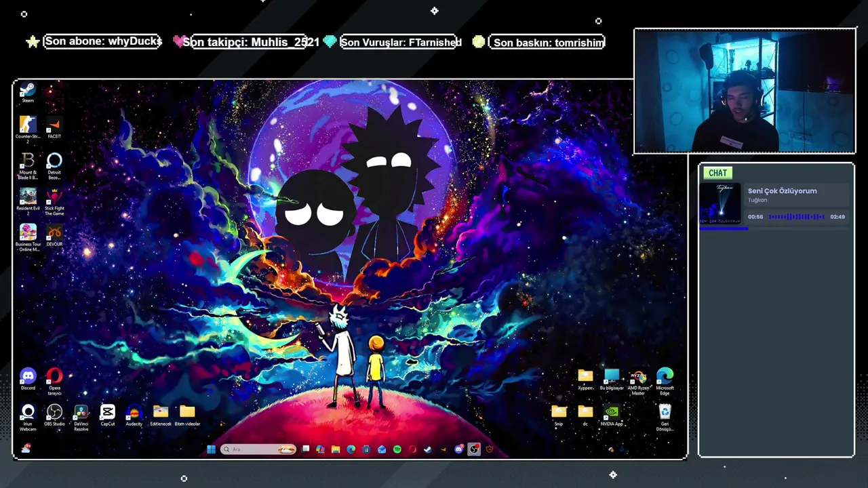Open the Steam desktop shortcut
The height and width of the screenshot is (488, 868).
[x=27, y=92]
